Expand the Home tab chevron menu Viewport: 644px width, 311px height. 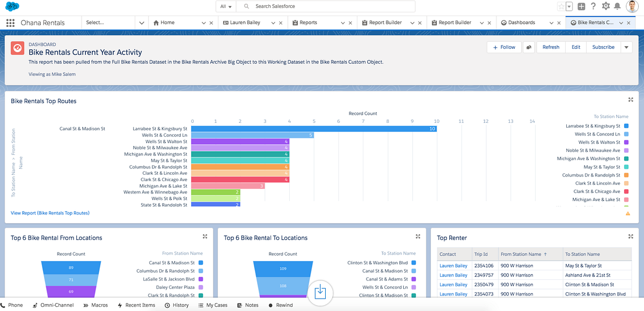(203, 23)
